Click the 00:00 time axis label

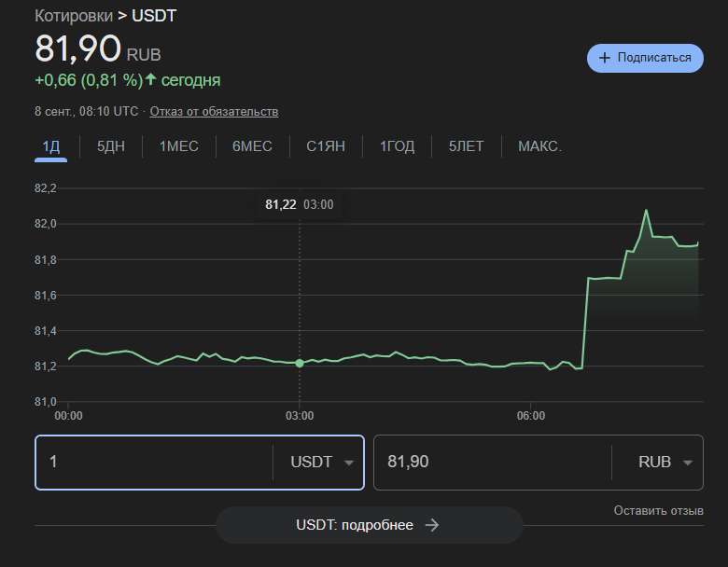(x=68, y=416)
